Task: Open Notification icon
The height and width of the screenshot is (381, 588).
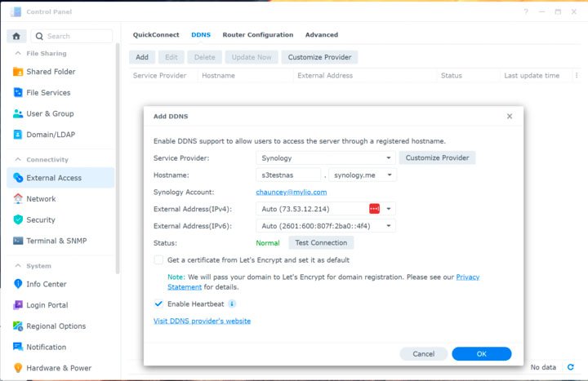Action: [18, 347]
